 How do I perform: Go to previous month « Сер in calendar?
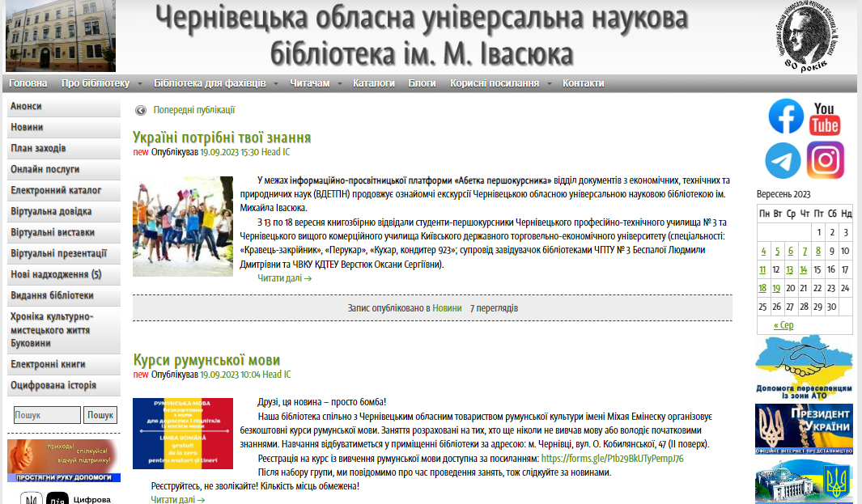[783, 325]
